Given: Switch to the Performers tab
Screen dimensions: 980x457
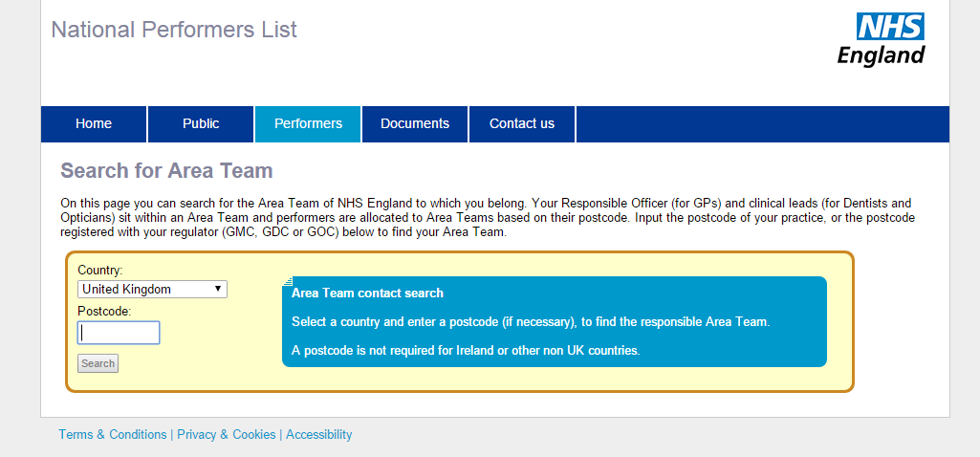Looking at the screenshot, I should [x=308, y=123].
